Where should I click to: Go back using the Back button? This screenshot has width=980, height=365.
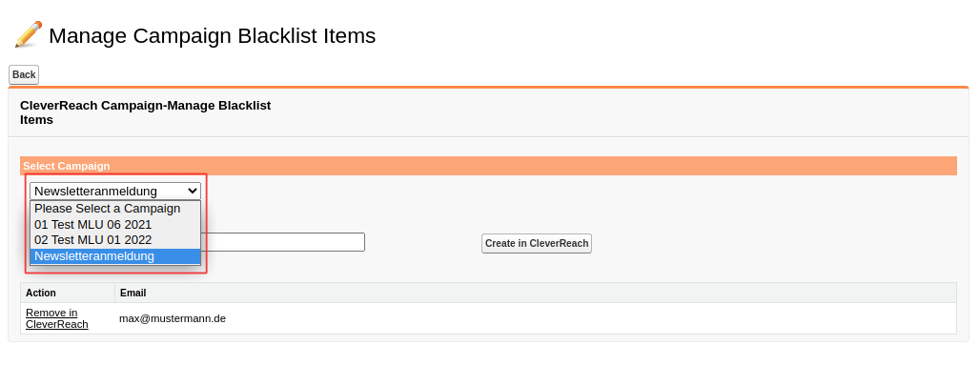(x=24, y=74)
